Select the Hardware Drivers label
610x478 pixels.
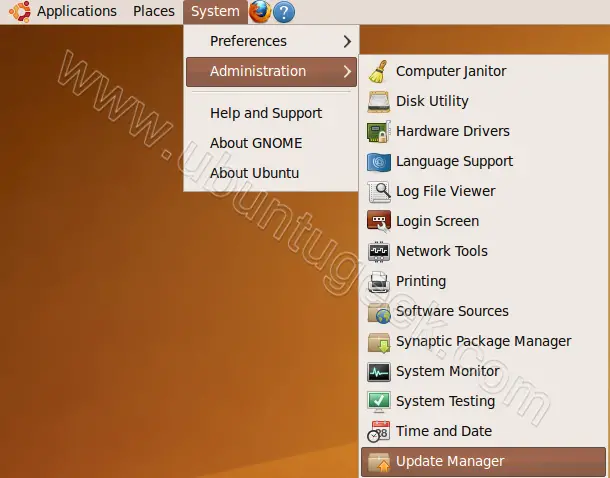click(x=452, y=131)
